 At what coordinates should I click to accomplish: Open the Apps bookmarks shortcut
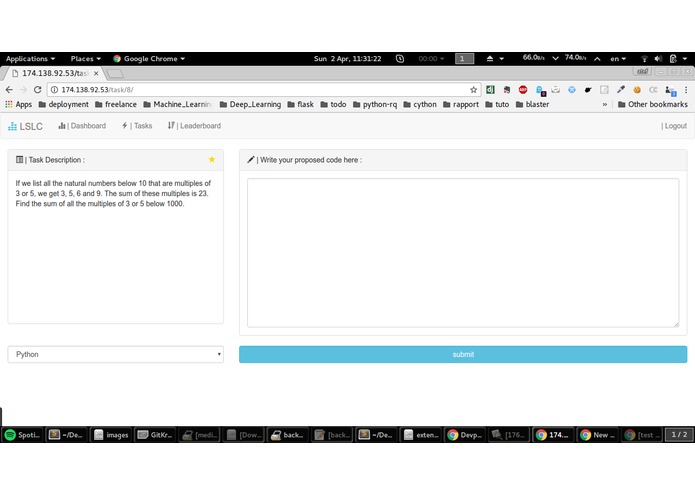click(19, 105)
